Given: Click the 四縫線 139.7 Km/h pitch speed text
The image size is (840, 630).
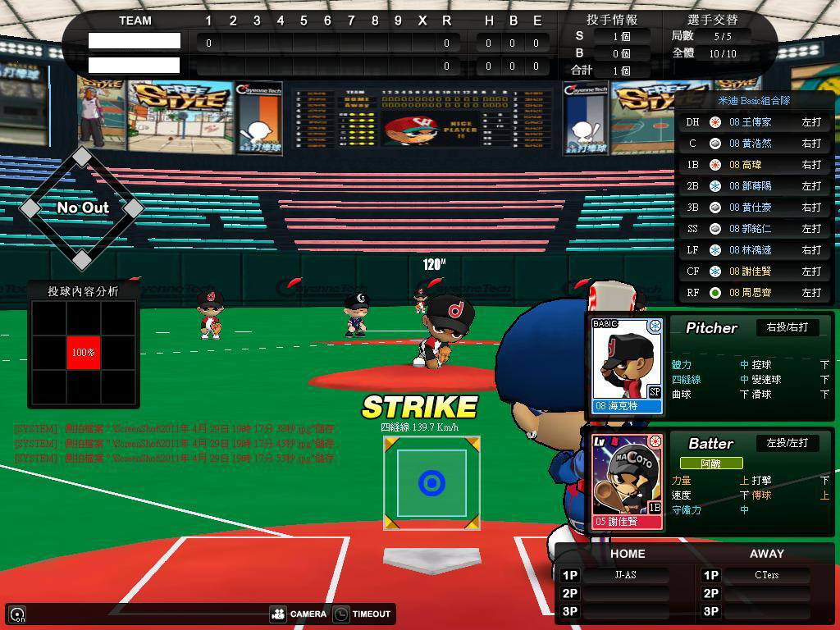Looking at the screenshot, I should [419, 427].
